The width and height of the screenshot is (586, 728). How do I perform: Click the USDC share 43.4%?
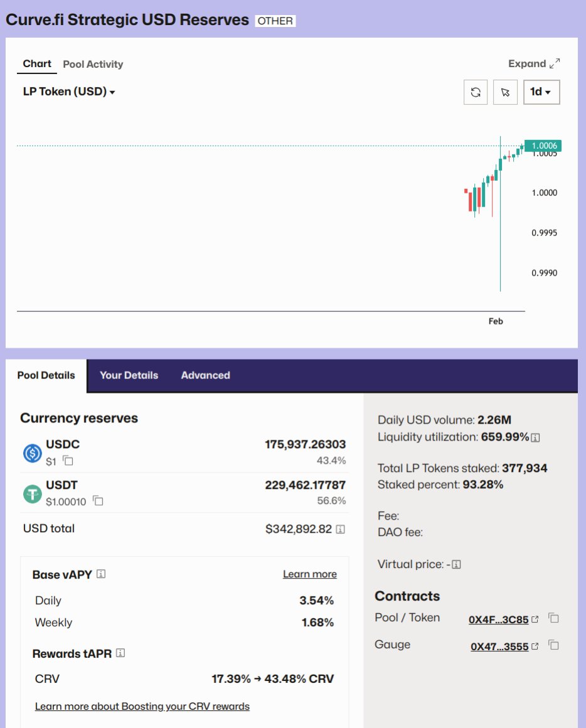pyautogui.click(x=331, y=461)
